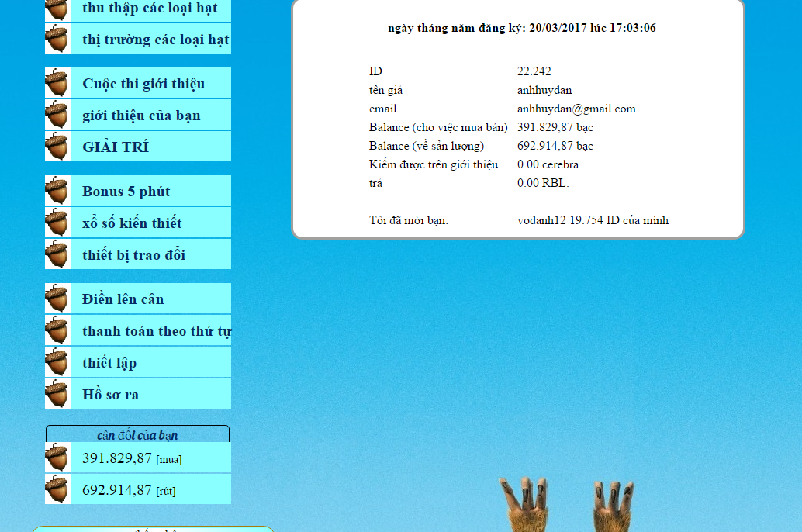Open the 'thiết lập' settings page
802x532 pixels.
tap(138, 362)
